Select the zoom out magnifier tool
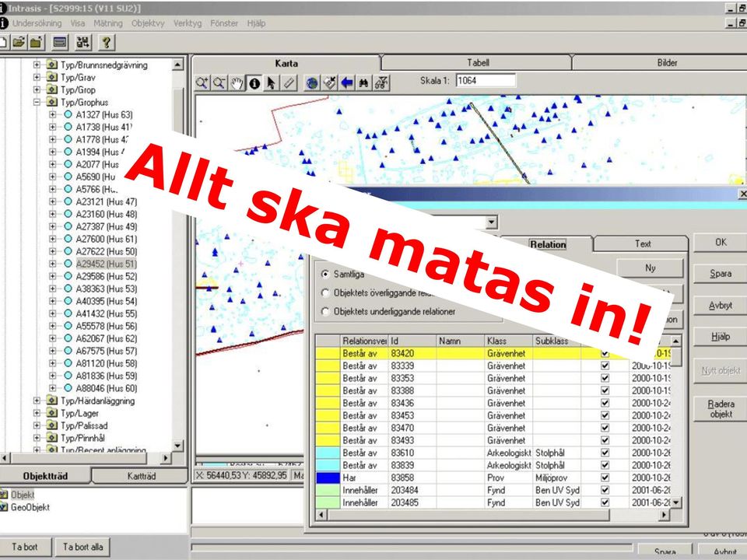Viewport: 747px width, 560px height. 219,83
